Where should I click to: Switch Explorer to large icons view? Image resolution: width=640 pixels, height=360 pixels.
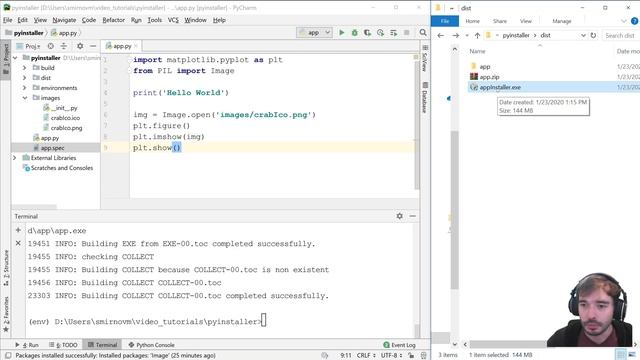coord(632,355)
